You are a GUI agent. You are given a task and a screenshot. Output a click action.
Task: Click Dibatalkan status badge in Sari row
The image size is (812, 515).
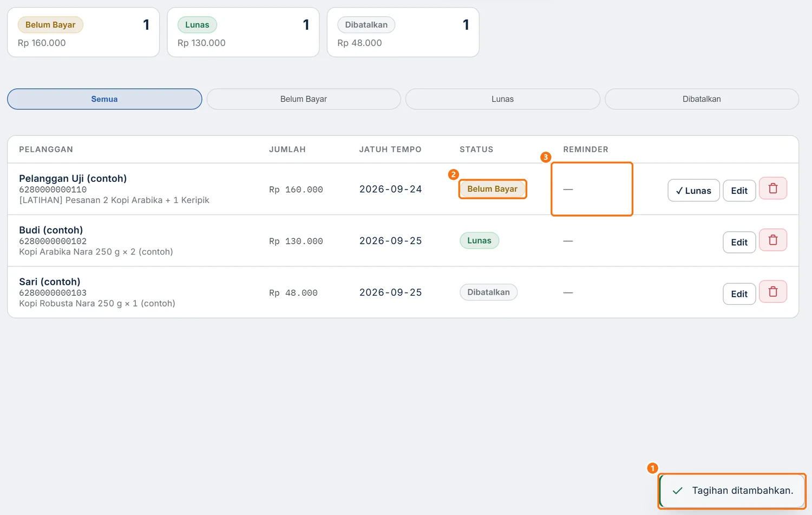tap(488, 292)
